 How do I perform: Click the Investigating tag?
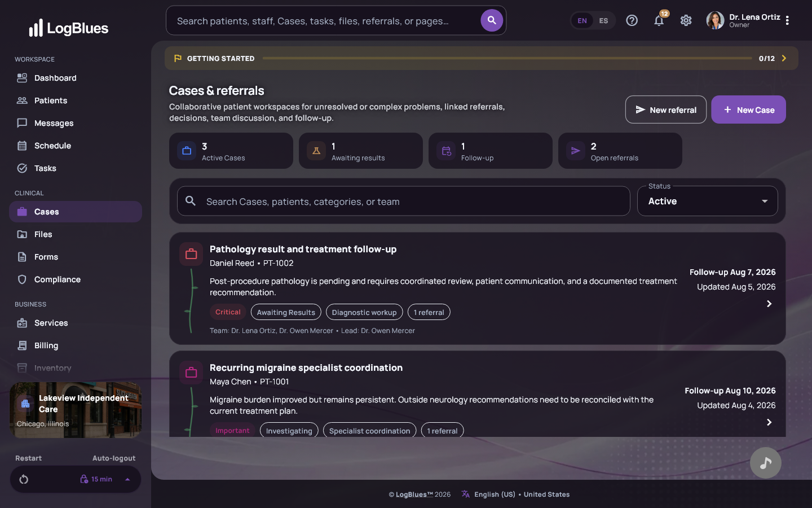point(289,431)
